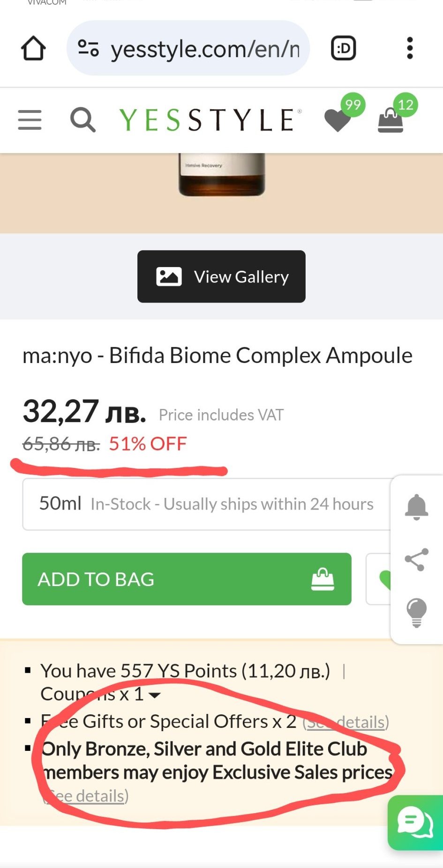Tap the search magnifier icon
Image resolution: width=443 pixels, height=868 pixels.
coord(83,120)
